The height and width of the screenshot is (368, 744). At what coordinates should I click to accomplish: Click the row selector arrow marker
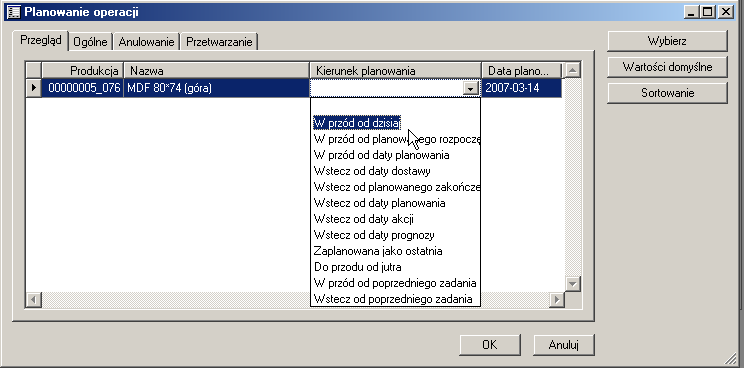pyautogui.click(x=33, y=88)
